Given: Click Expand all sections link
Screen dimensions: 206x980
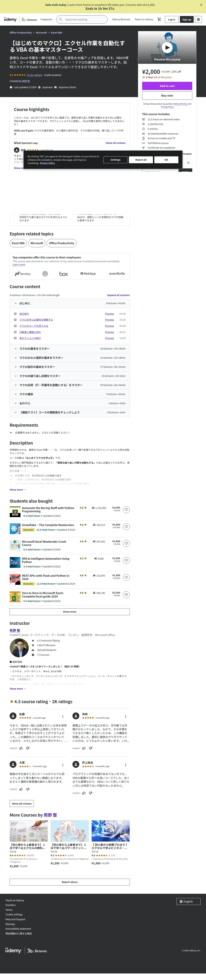Looking at the screenshot, I should pos(118,295).
